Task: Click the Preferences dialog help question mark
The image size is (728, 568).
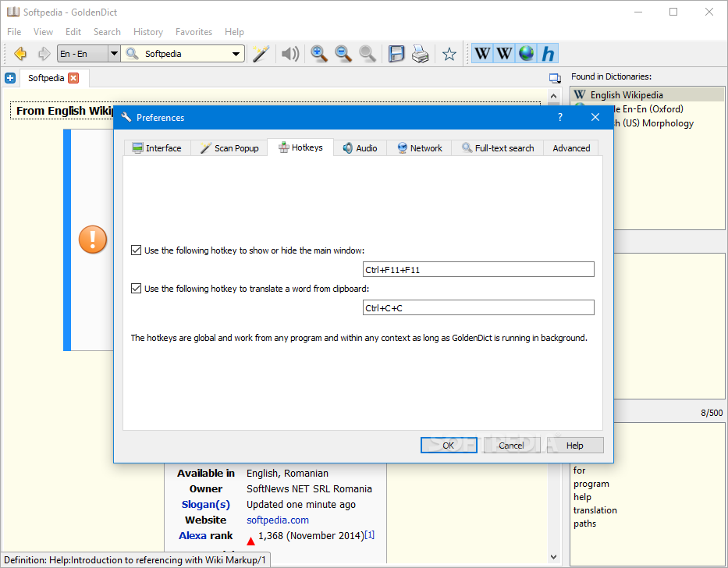Action: click(560, 118)
